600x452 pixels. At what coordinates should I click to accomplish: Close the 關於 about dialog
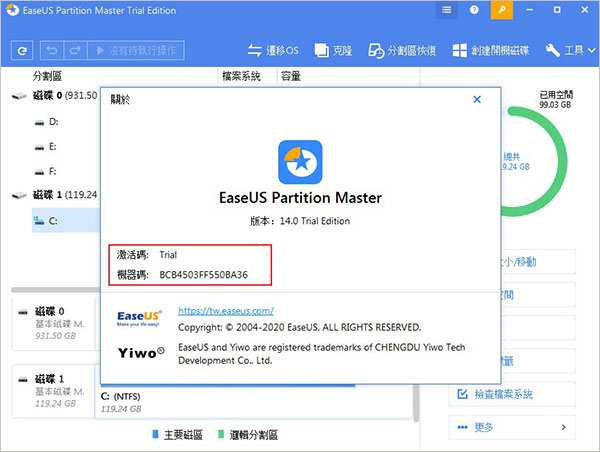point(477,100)
